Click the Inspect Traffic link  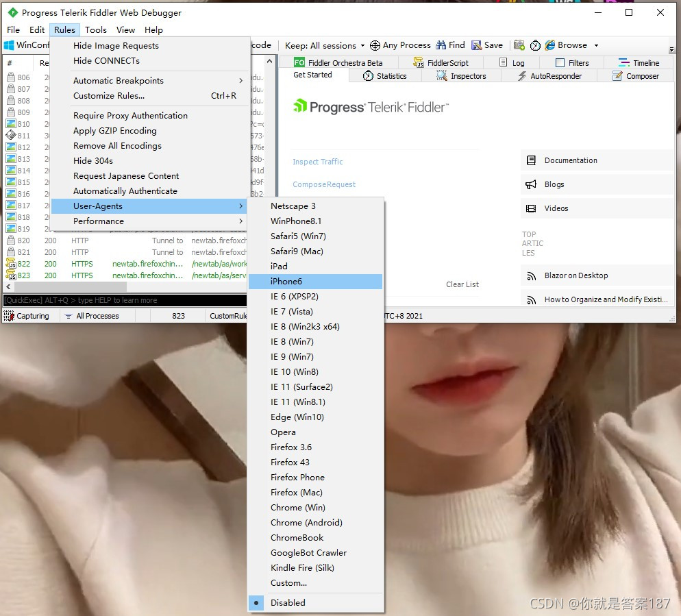tap(317, 162)
